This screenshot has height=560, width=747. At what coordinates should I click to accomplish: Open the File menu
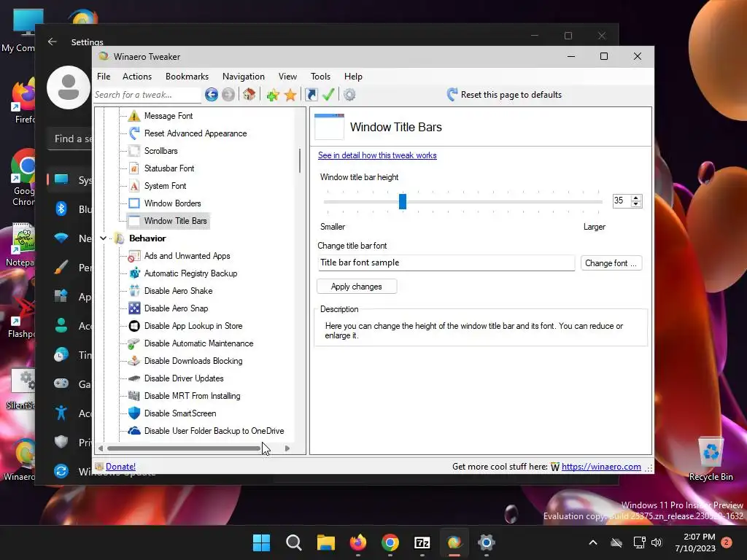coord(104,76)
